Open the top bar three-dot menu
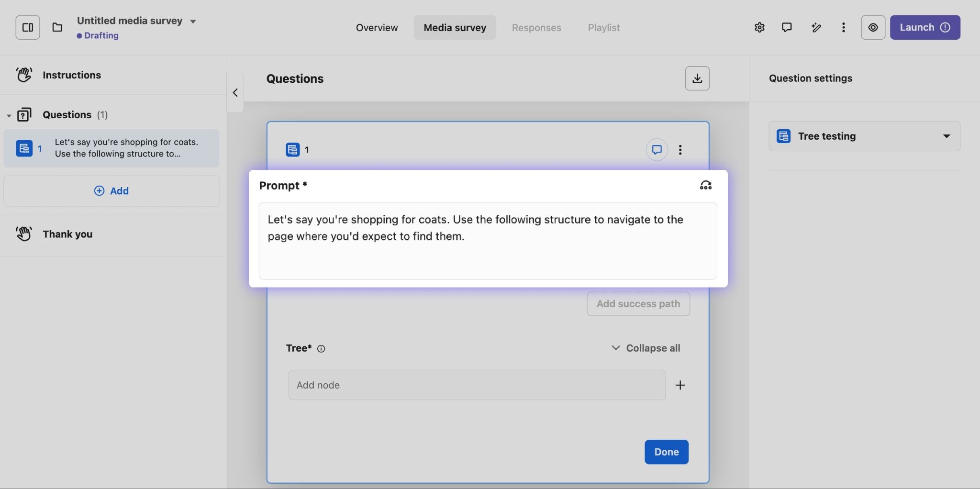Screen dimensions: 980x489 click(843, 27)
